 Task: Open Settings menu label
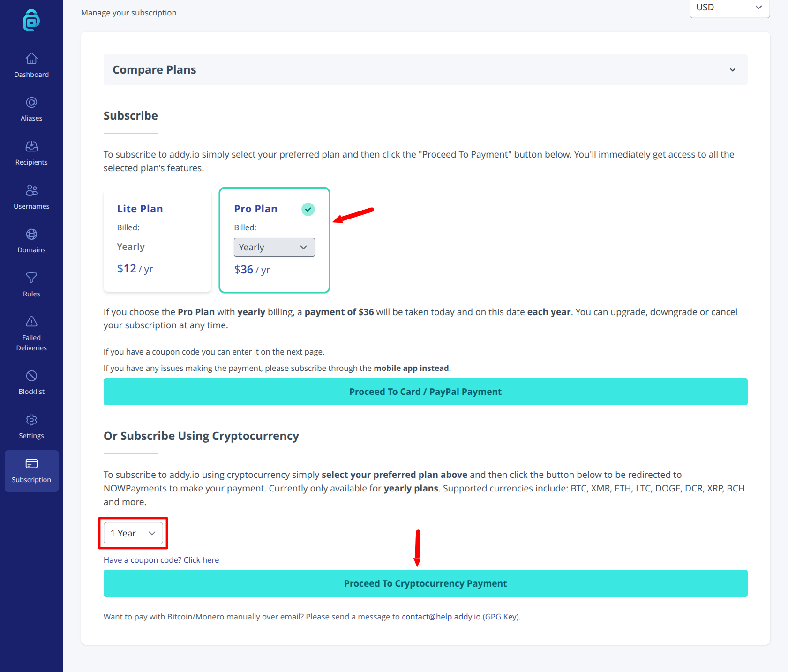tap(31, 436)
